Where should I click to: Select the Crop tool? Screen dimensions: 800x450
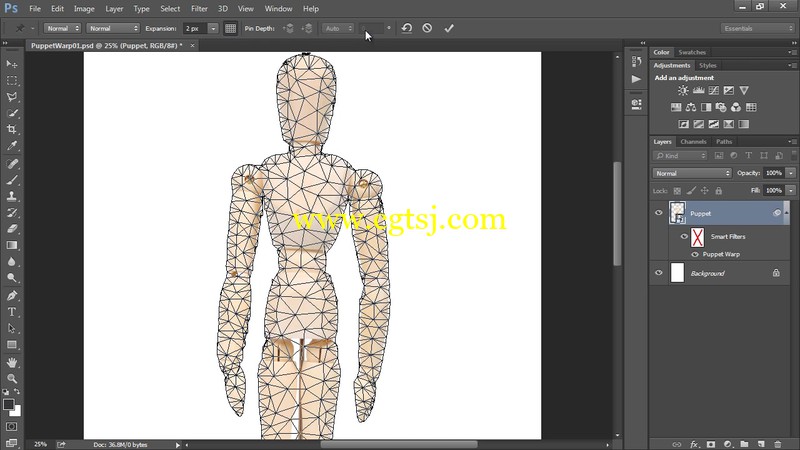[x=12, y=130]
